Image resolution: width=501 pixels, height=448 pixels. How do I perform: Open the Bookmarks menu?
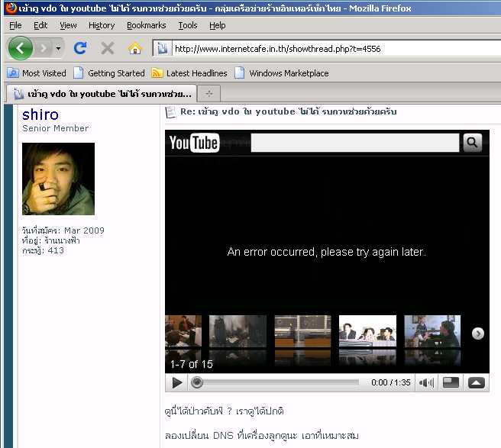pos(147,25)
